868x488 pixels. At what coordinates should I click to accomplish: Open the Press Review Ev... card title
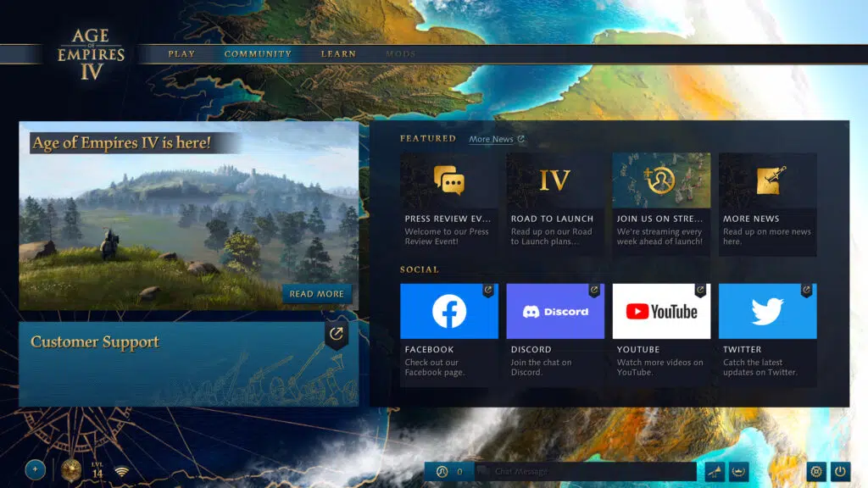pyautogui.click(x=448, y=219)
